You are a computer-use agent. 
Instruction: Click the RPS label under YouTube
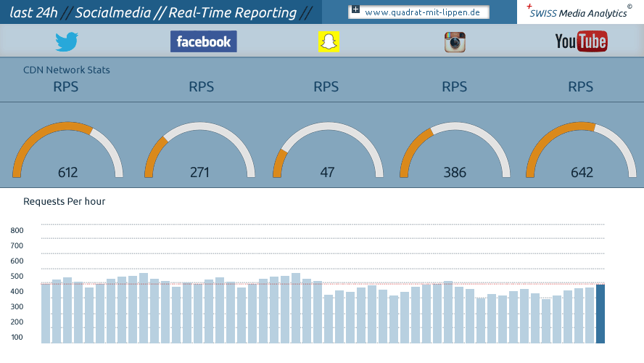[581, 86]
